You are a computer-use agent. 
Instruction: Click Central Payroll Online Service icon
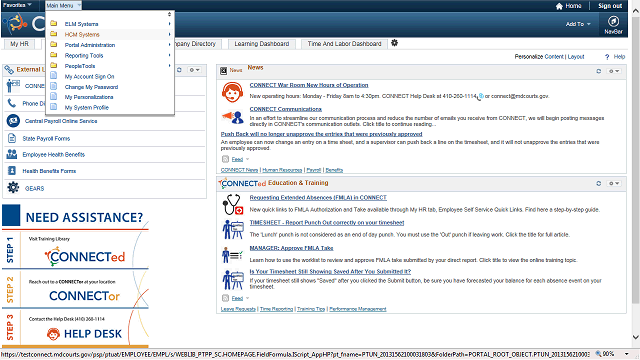pos(13,121)
